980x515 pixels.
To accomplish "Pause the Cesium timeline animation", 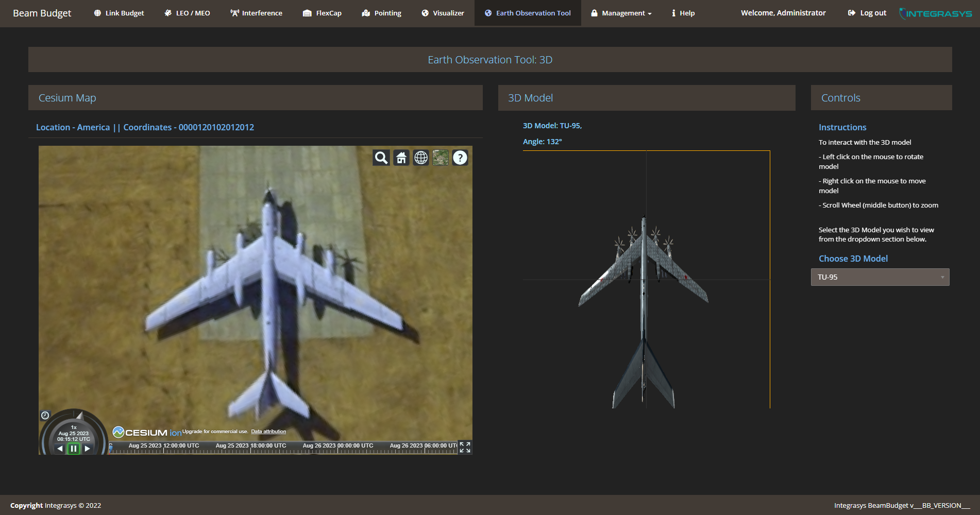I will point(74,449).
